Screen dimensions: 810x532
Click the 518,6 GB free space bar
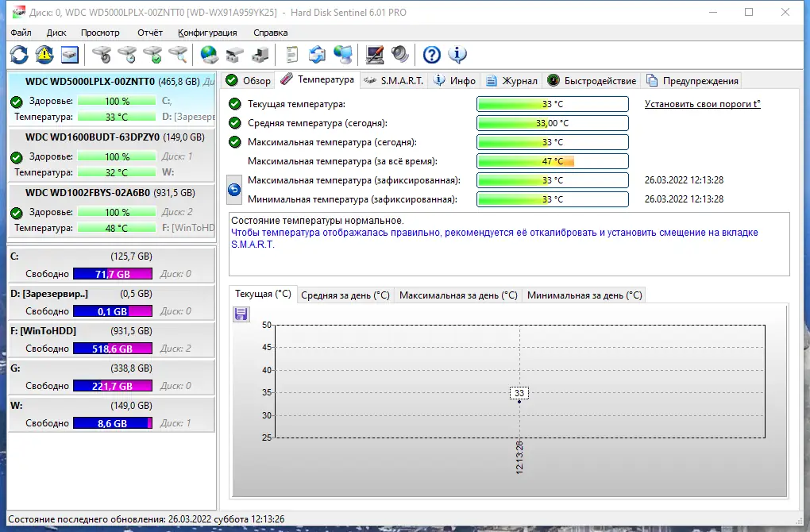pos(113,349)
